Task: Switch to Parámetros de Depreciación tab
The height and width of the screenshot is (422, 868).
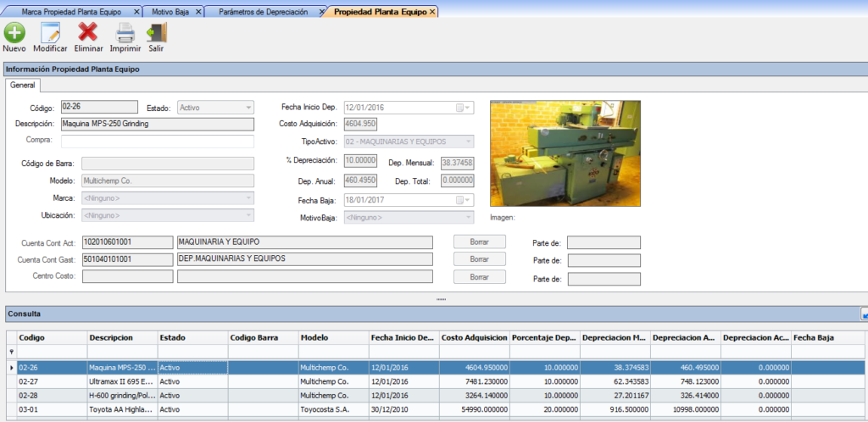Action: pos(264,12)
